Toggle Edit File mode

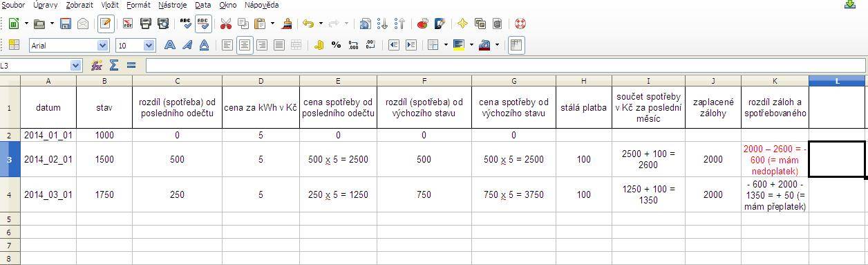[105, 24]
